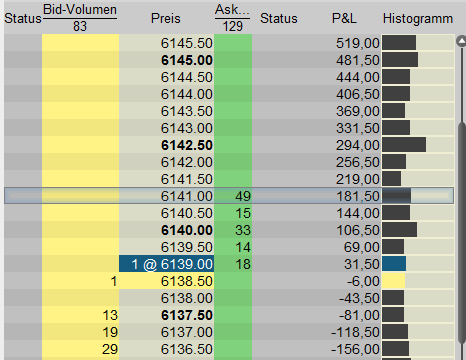Click price 6145.50
This screenshot has height=360, width=466.
point(186,43)
